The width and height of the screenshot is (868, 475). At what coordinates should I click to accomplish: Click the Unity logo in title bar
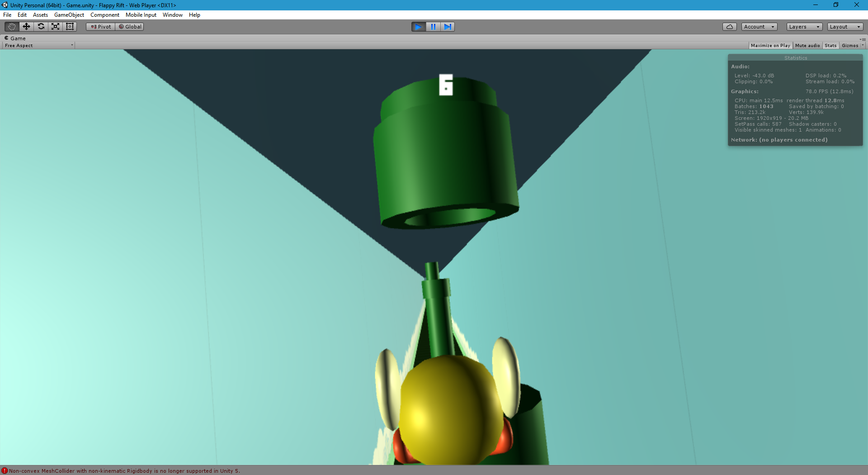point(5,5)
